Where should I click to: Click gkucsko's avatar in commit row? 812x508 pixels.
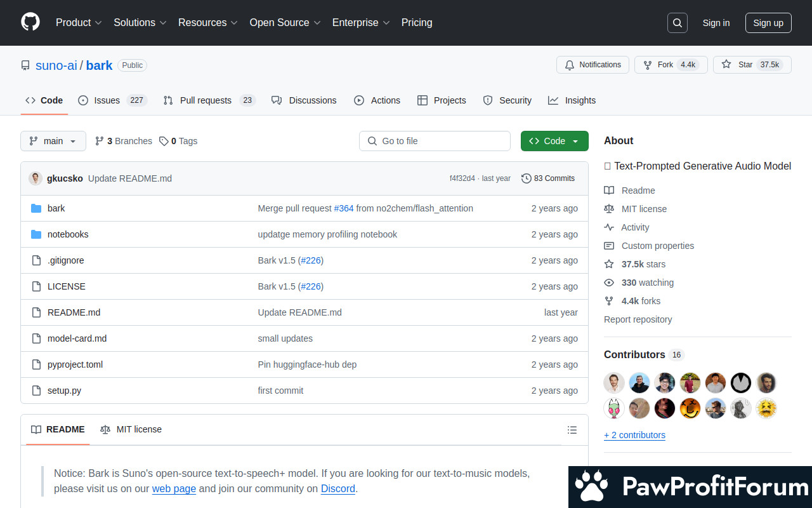click(x=36, y=178)
